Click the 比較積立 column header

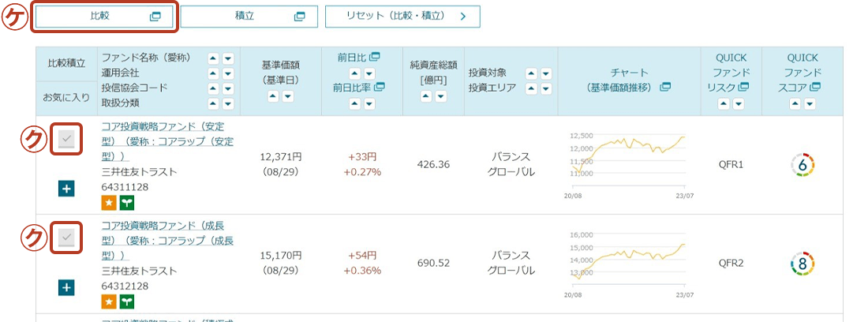66,64
